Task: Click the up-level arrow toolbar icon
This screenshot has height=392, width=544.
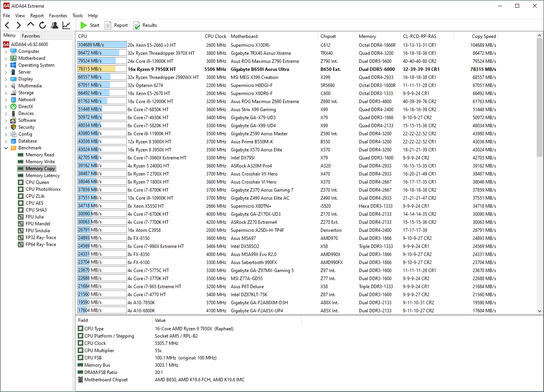Action: (x=30, y=25)
